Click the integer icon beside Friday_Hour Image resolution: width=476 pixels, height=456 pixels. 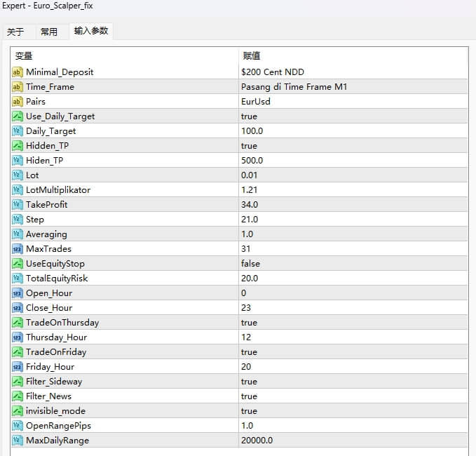coord(18,367)
